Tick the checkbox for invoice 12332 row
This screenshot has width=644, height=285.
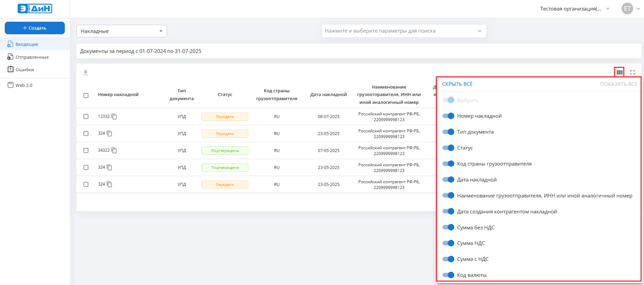click(86, 117)
